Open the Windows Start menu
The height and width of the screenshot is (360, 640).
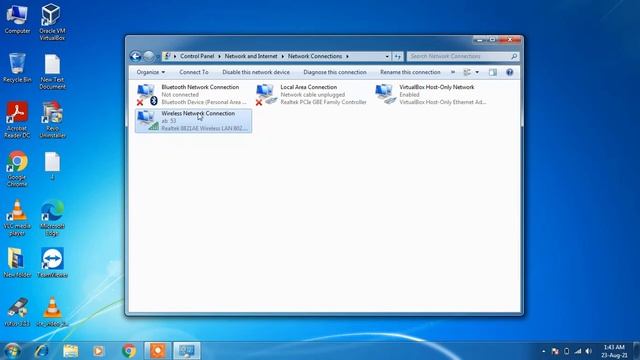click(12, 351)
